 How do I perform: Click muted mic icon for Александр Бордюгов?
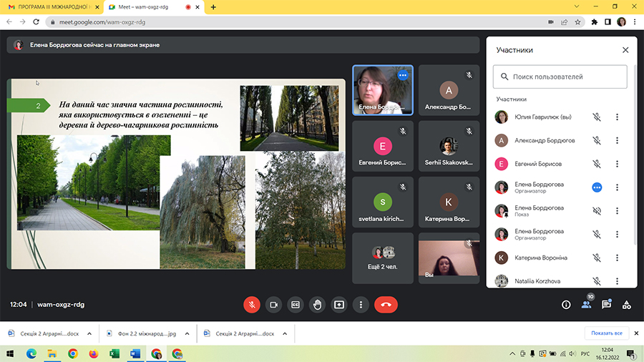597,140
